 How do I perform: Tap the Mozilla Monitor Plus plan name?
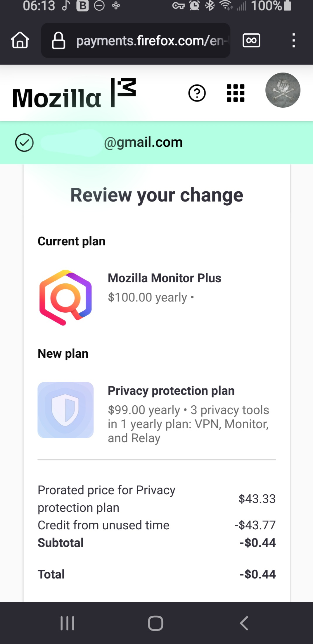click(x=164, y=278)
